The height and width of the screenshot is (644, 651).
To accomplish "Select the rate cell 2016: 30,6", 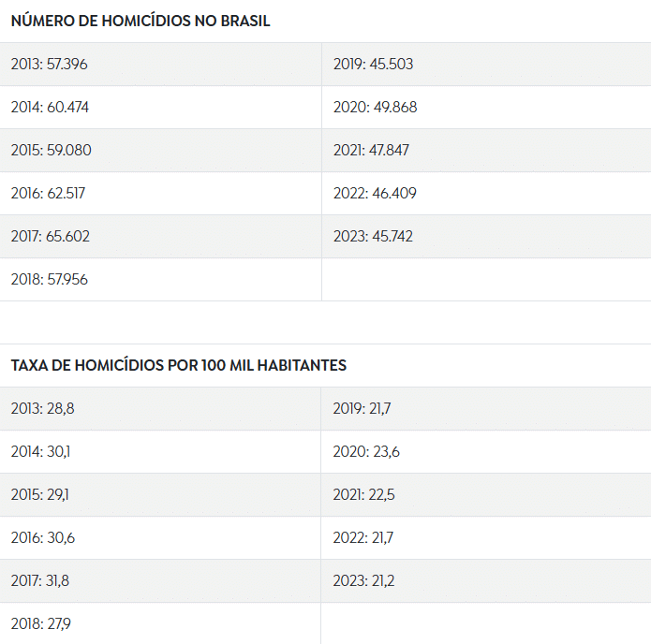I will coord(160,538).
